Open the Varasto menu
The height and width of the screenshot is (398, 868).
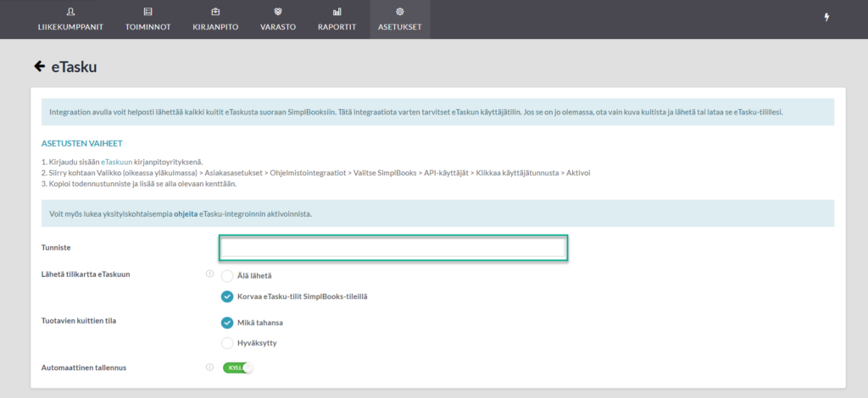pyautogui.click(x=278, y=19)
